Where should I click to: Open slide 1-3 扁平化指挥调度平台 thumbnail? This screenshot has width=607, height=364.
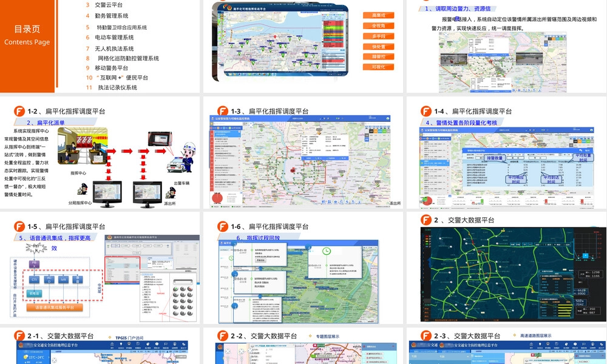[x=303, y=152]
